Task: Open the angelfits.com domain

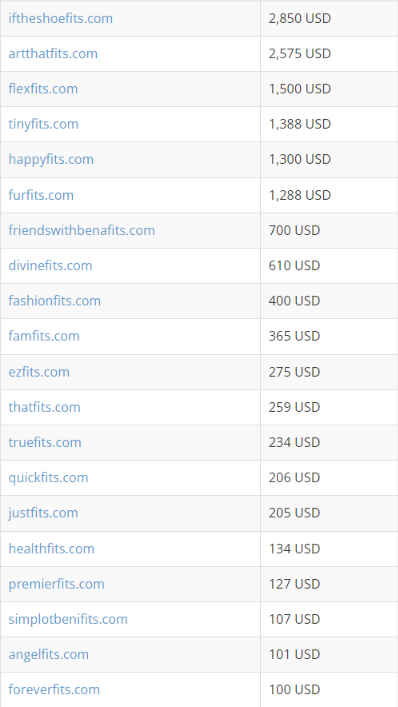Action: (x=48, y=654)
